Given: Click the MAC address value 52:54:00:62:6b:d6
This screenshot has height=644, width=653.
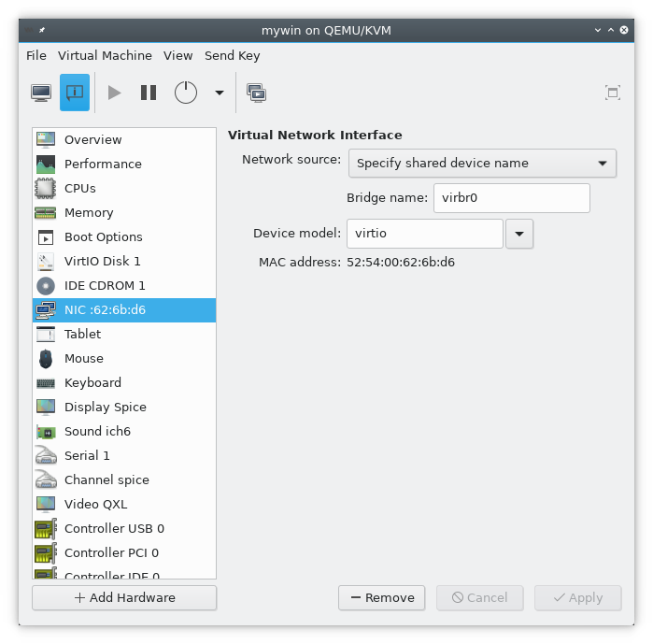Looking at the screenshot, I should [x=401, y=263].
